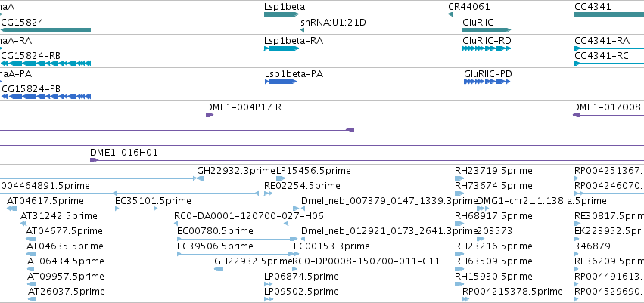Select the DME1-016H01 label
This screenshot has height=303, width=644.
tap(123, 153)
